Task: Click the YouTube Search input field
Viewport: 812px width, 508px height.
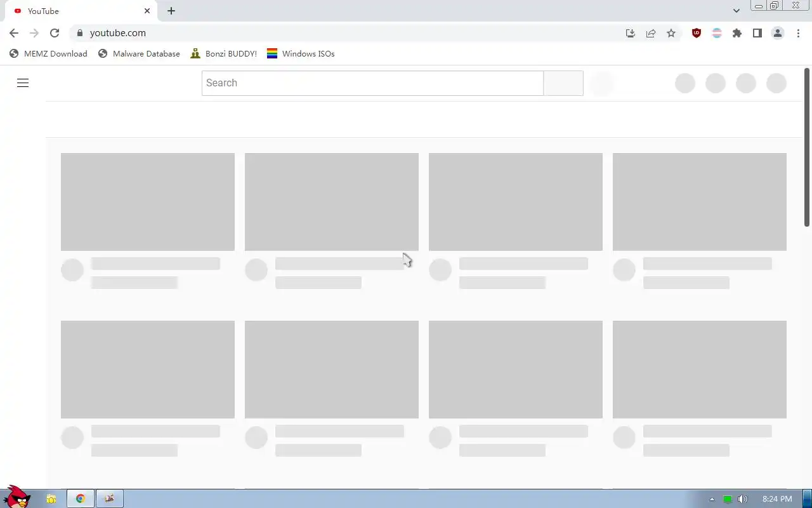Action: [372, 83]
